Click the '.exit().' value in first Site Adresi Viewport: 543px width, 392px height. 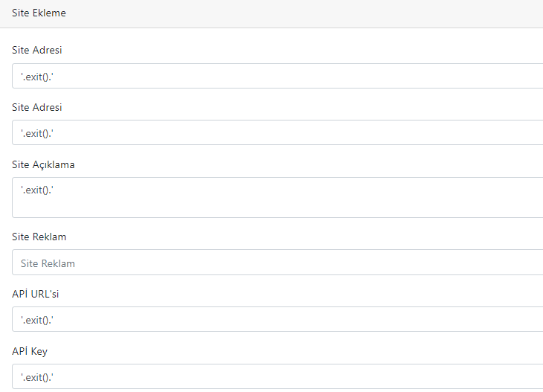click(x=37, y=77)
